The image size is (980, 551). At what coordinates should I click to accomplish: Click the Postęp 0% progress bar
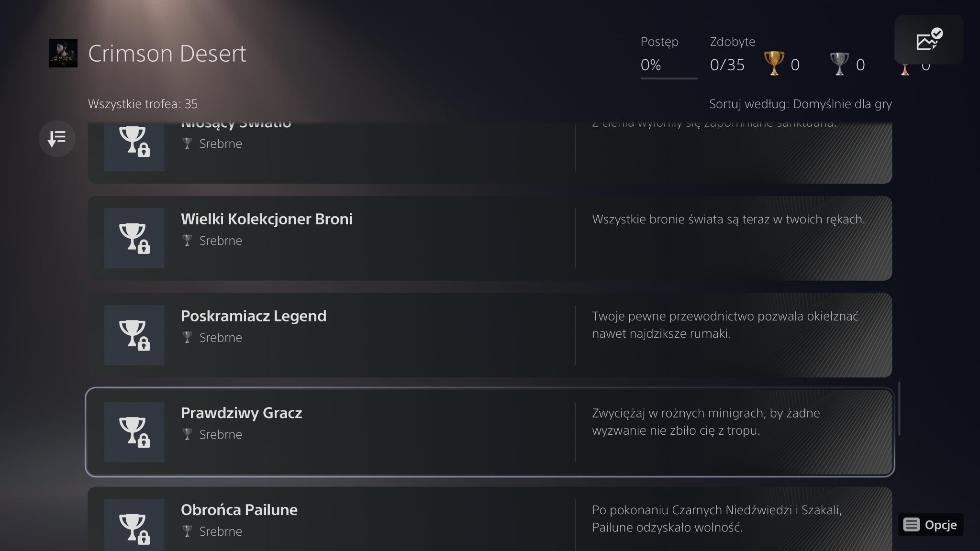click(668, 78)
